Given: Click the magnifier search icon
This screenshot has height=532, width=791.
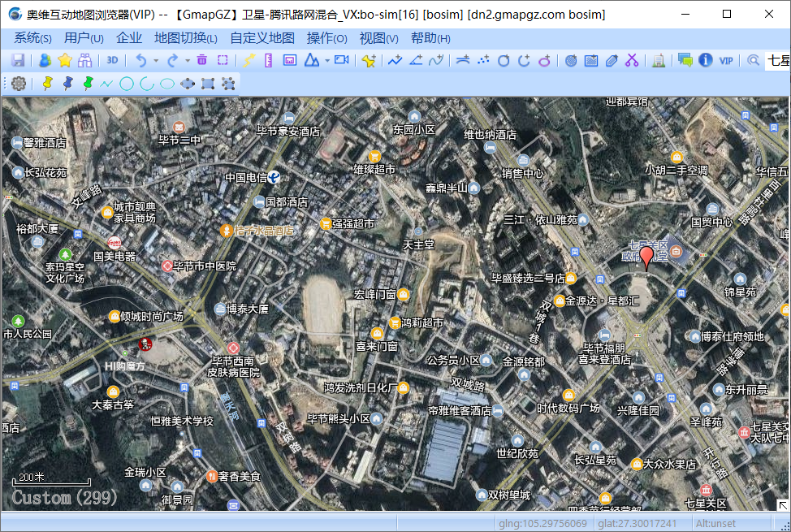Looking at the screenshot, I should (753, 61).
